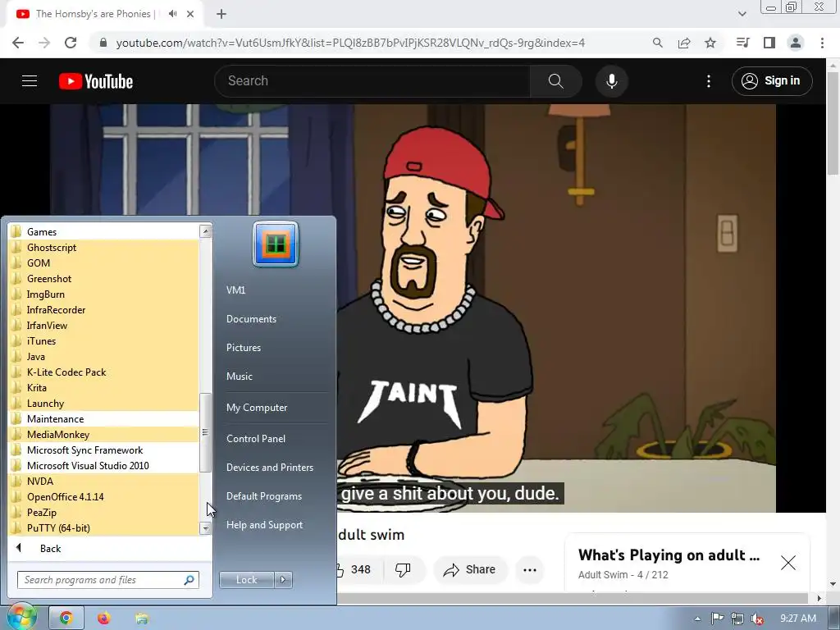Screen dimensions: 840x630
Task: Open YouTube settings three-dot menu
Action: 709,81
